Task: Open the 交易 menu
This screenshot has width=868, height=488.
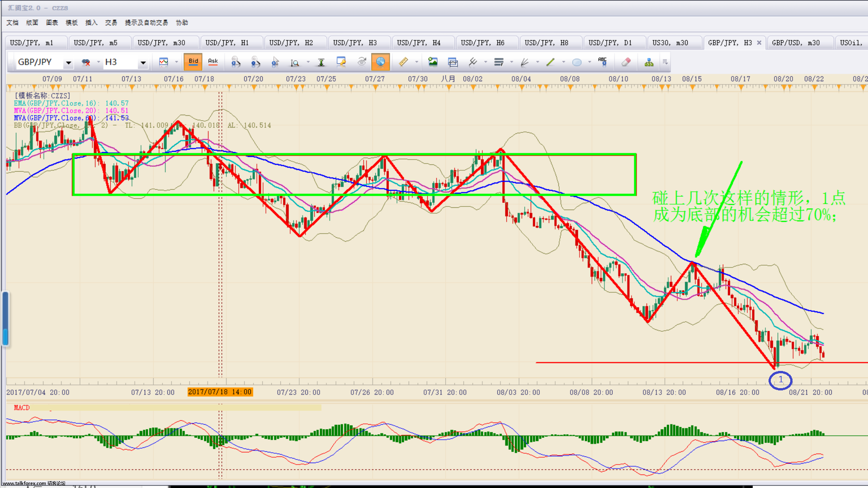Action: point(111,23)
